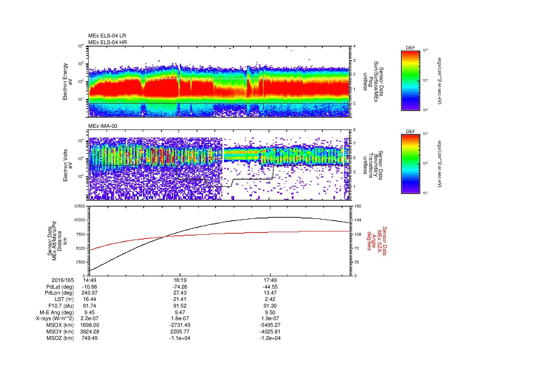Click the M-E Ang value '9.47'
555x392 pixels.
(x=180, y=312)
